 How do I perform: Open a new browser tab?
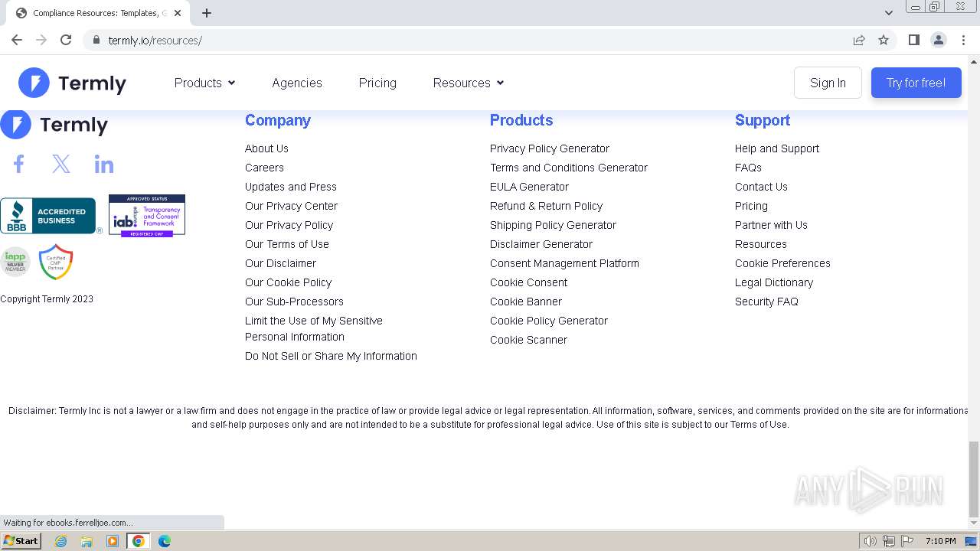coord(207,13)
